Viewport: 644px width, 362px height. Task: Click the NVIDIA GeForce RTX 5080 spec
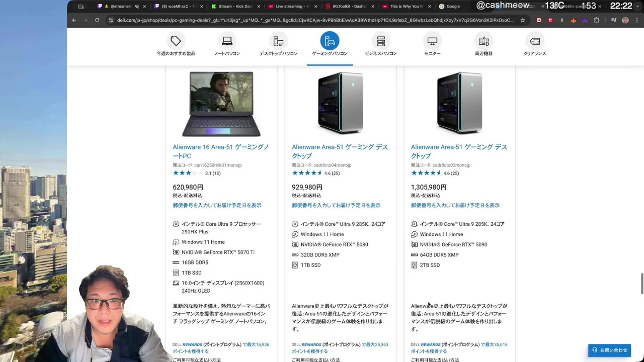[x=335, y=244]
